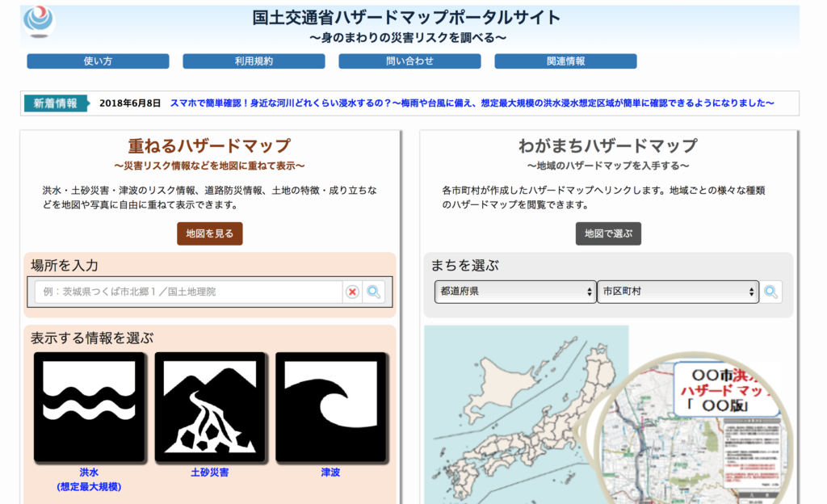Focus the 場所を入力 address input field
Screen dimensions: 827x504
[188, 292]
